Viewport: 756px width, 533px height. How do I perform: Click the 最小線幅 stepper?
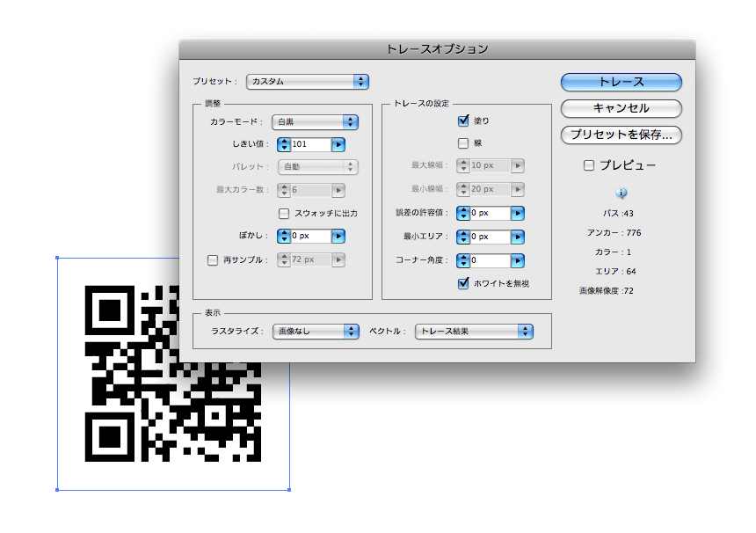coord(463,189)
